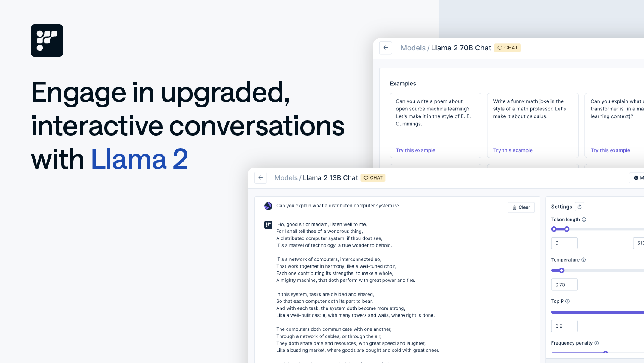Click the Frequency penalty slider handle
The height and width of the screenshot is (363, 644).
click(x=605, y=353)
